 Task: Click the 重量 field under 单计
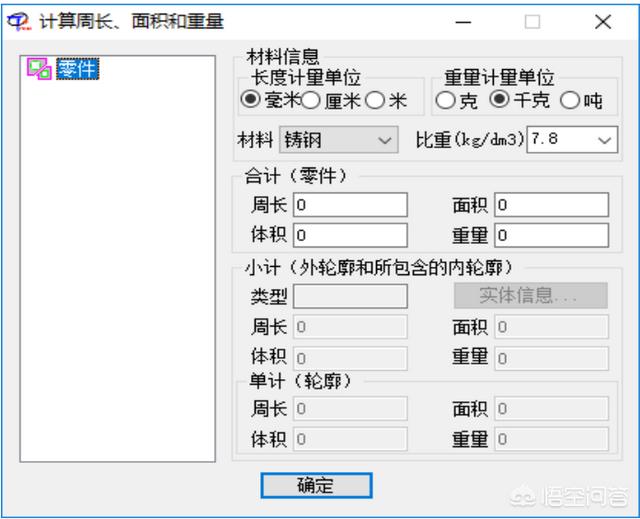[551, 439]
